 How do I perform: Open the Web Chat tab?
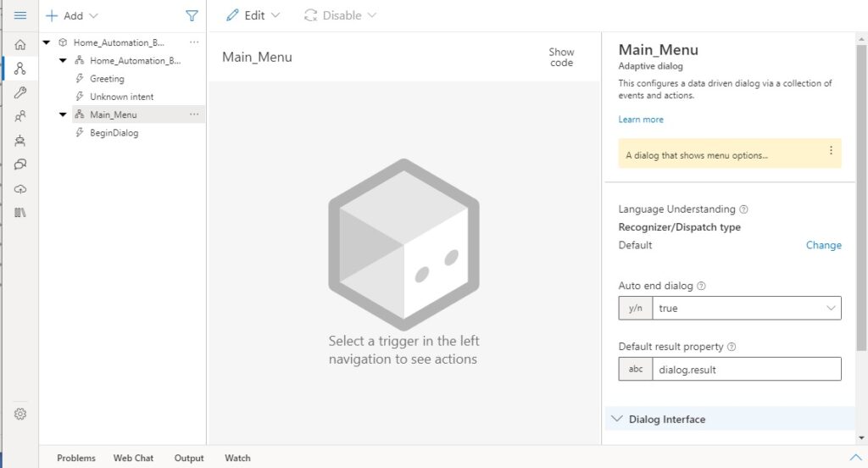pos(134,458)
